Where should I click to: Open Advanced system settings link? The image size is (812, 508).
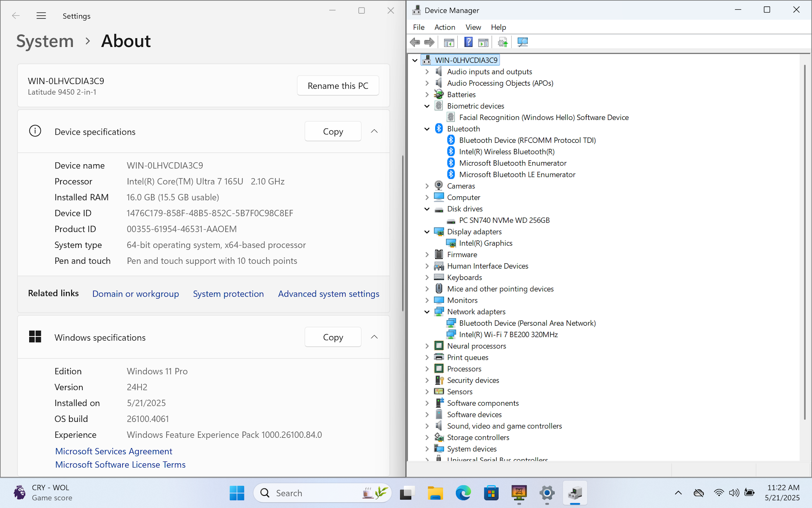[x=328, y=294]
